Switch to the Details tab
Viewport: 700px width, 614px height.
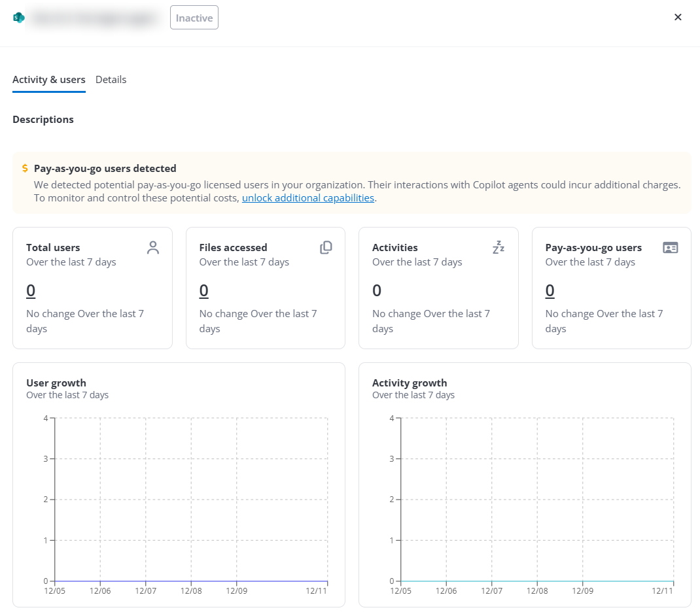tap(111, 80)
